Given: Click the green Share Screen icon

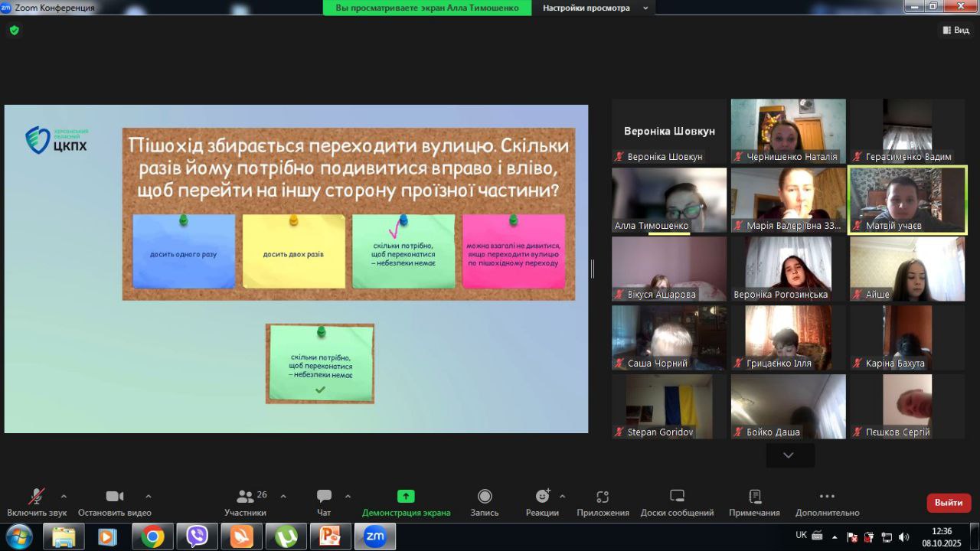Looking at the screenshot, I should [406, 497].
